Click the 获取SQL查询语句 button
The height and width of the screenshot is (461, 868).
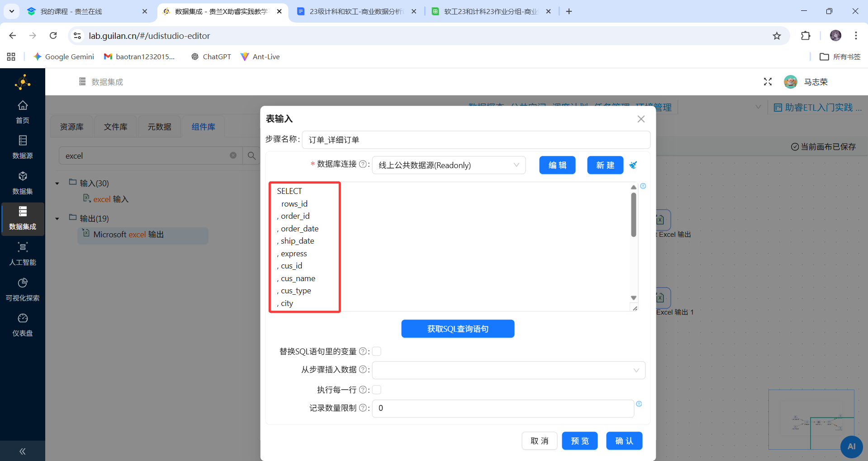(x=457, y=329)
